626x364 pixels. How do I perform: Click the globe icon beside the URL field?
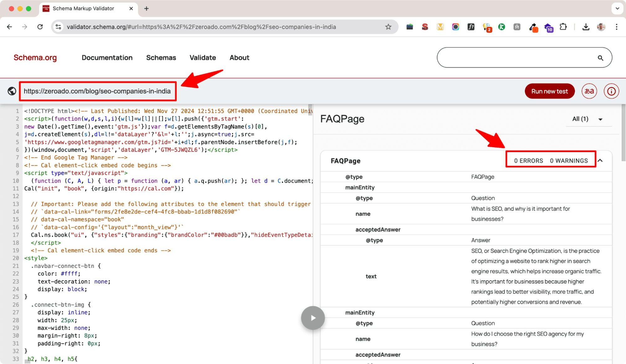(x=12, y=91)
